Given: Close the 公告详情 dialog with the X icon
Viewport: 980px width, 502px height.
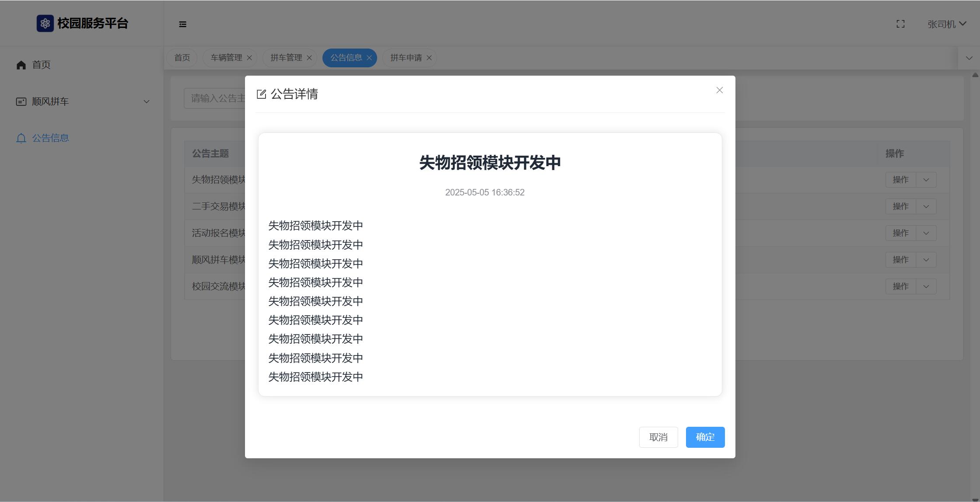Looking at the screenshot, I should coord(719,90).
